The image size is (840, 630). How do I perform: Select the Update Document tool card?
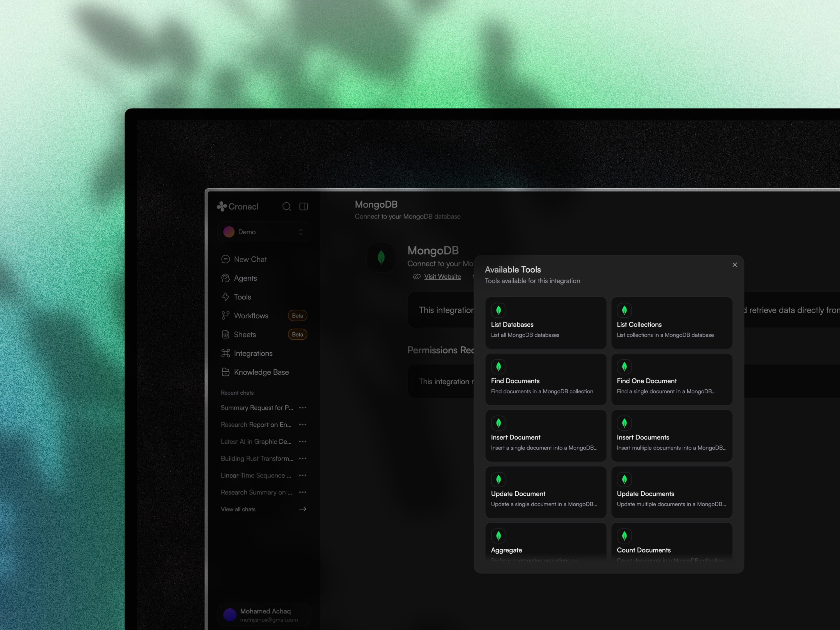pyautogui.click(x=546, y=492)
